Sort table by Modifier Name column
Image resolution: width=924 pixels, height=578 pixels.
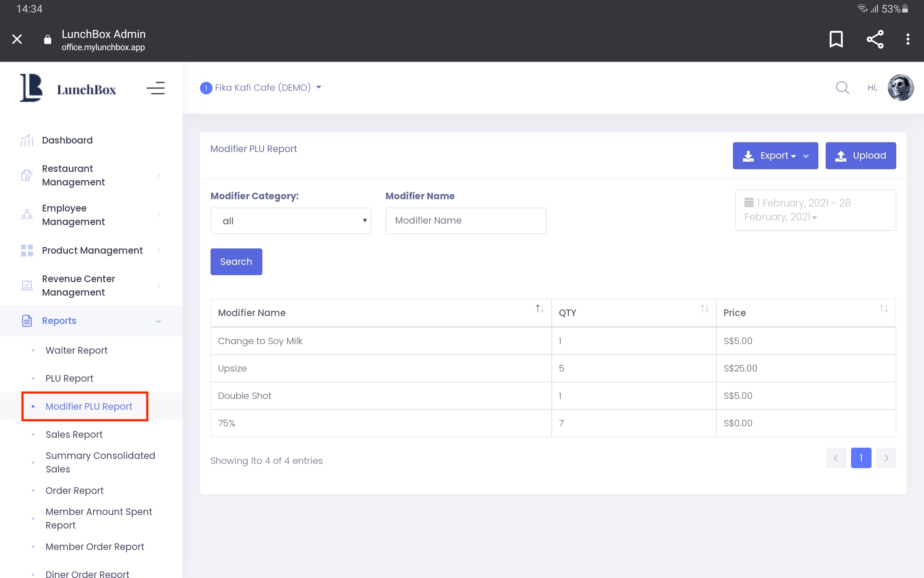540,308
